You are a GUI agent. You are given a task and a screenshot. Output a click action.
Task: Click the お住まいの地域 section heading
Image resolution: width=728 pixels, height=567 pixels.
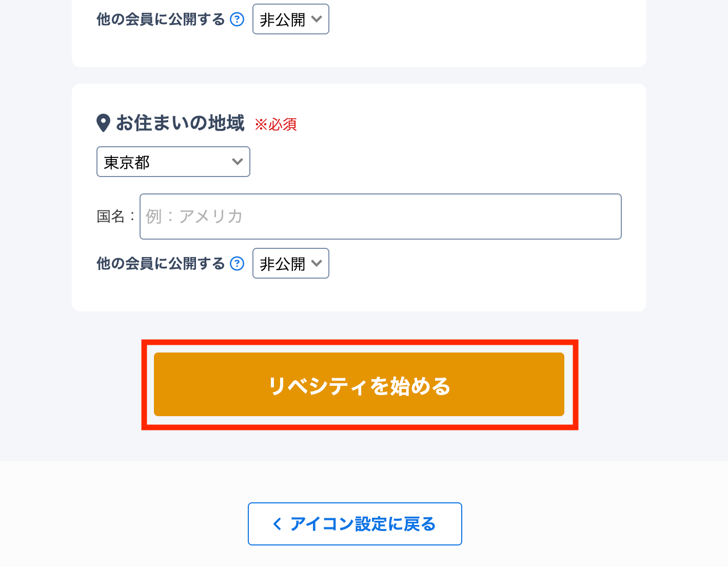click(x=180, y=123)
